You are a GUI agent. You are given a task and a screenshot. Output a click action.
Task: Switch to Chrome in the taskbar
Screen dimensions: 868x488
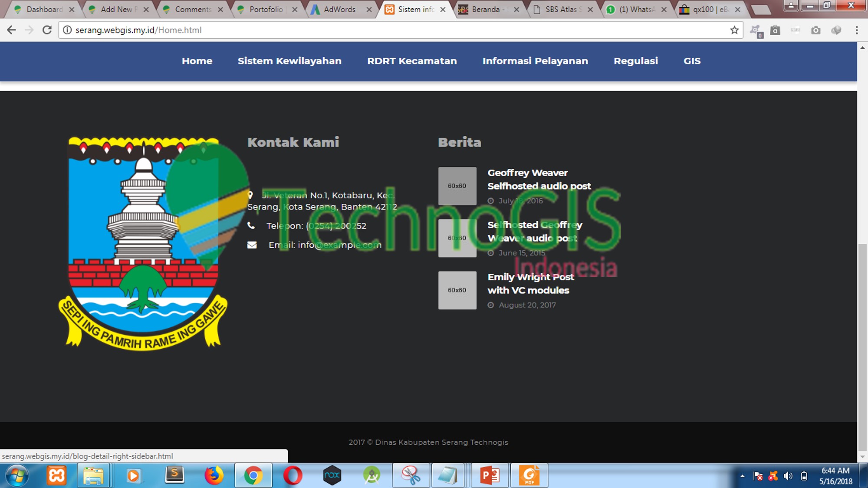pyautogui.click(x=253, y=476)
